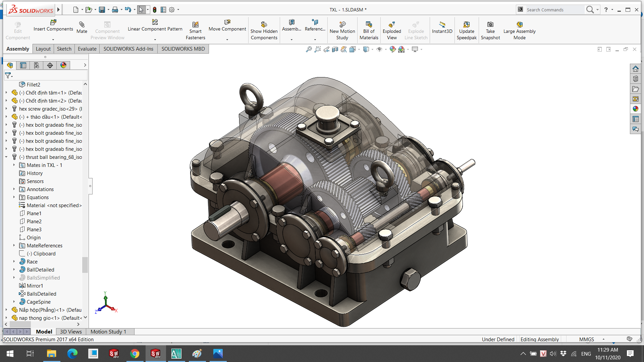644x362 pixels.
Task: Click the Edit Appearance color wheel icon
Action: pos(392,49)
